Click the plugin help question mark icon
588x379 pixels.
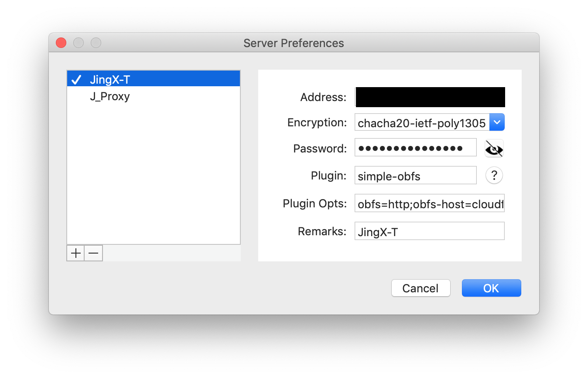click(x=494, y=176)
